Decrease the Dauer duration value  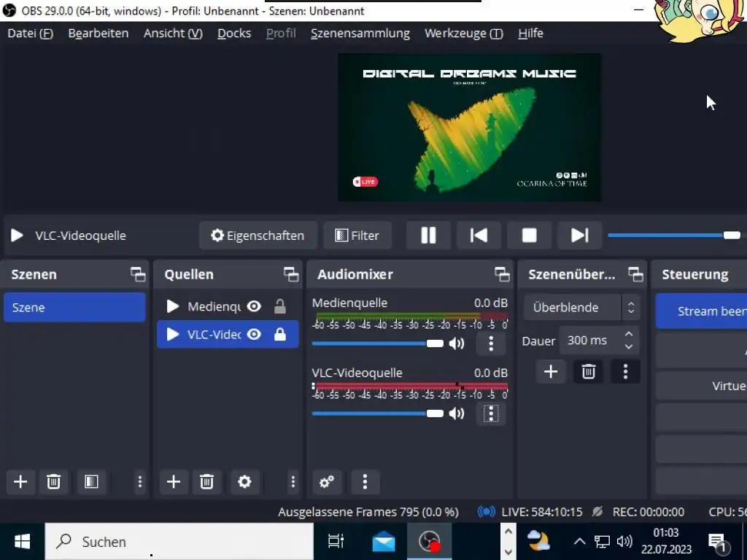629,346
